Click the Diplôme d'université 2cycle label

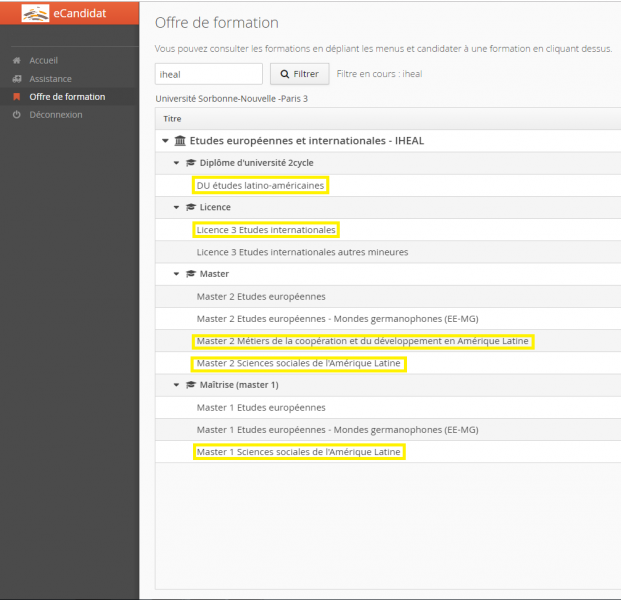(x=256, y=163)
